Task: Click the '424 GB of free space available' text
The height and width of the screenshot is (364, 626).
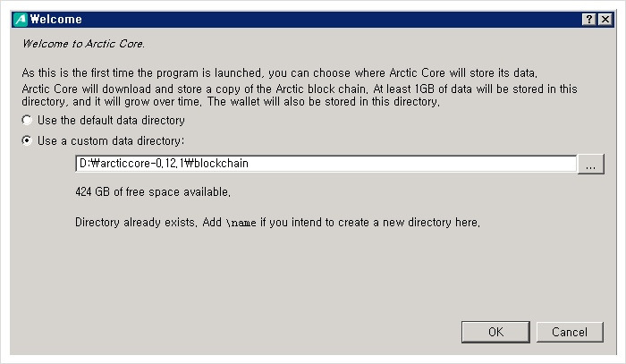Action: pyautogui.click(x=153, y=192)
